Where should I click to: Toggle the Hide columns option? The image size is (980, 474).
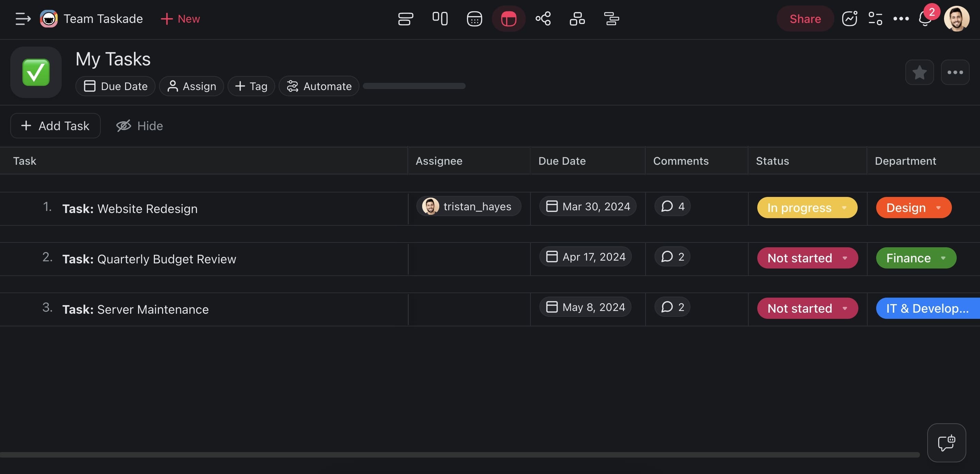[x=139, y=126]
